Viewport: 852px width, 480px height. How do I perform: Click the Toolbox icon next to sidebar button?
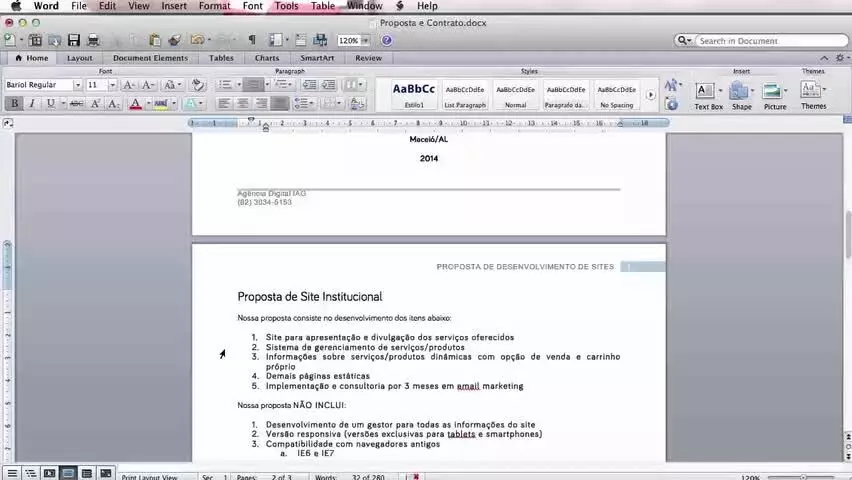[x=300, y=40]
